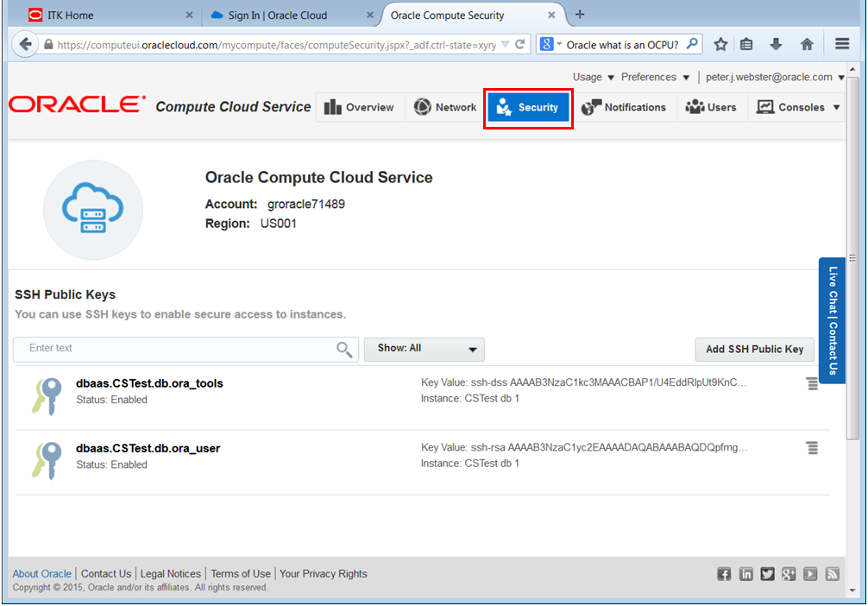
Task: Click the region value US001
Action: [x=279, y=224]
